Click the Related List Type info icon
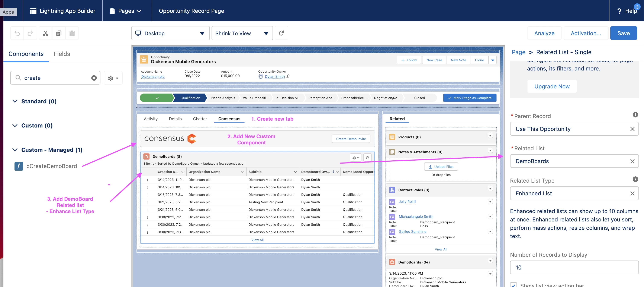This screenshot has width=644, height=287. coord(635,179)
